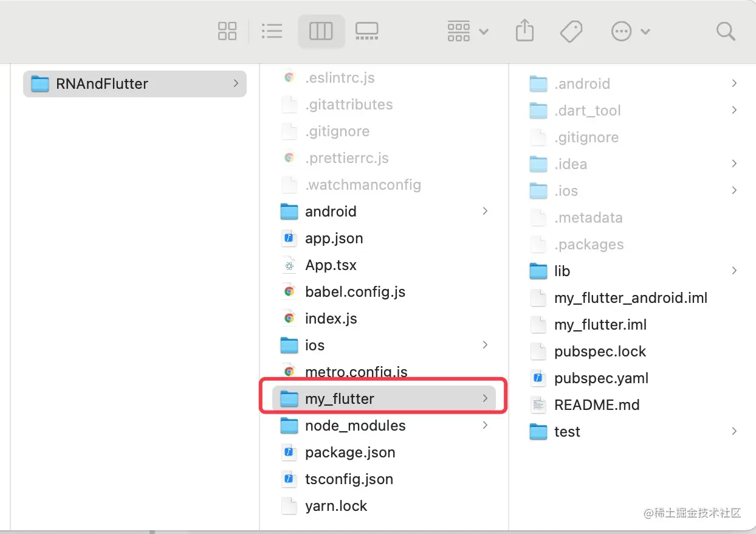Image resolution: width=756 pixels, height=534 pixels.
Task: Open the lib folder
Action: [x=562, y=271]
